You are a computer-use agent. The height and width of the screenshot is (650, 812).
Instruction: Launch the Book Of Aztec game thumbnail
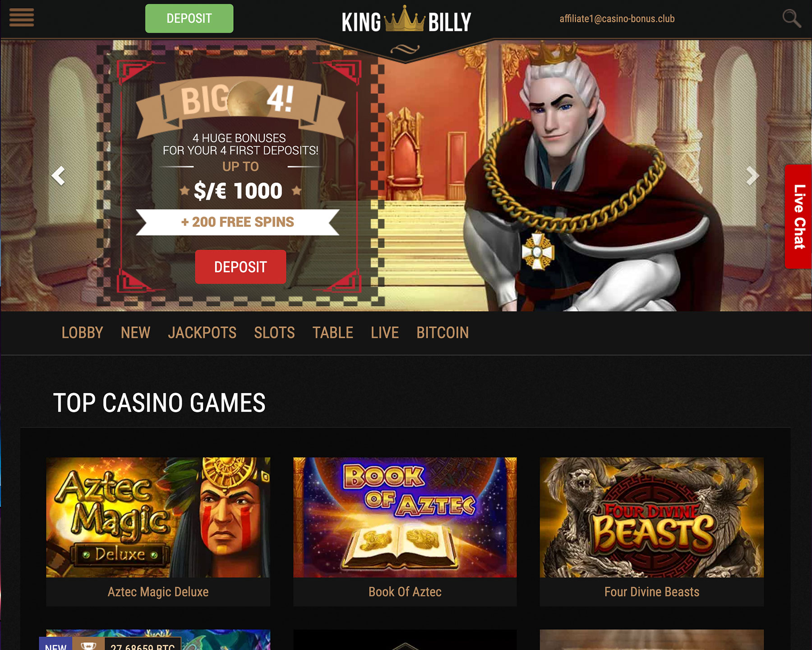pos(405,517)
